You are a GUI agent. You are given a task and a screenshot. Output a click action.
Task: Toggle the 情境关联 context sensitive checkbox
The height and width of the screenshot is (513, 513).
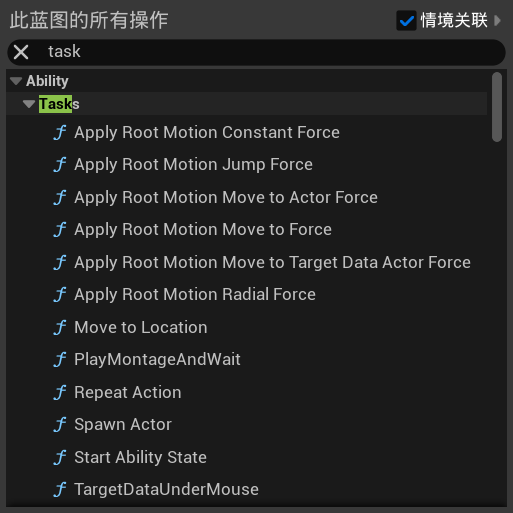click(406, 21)
